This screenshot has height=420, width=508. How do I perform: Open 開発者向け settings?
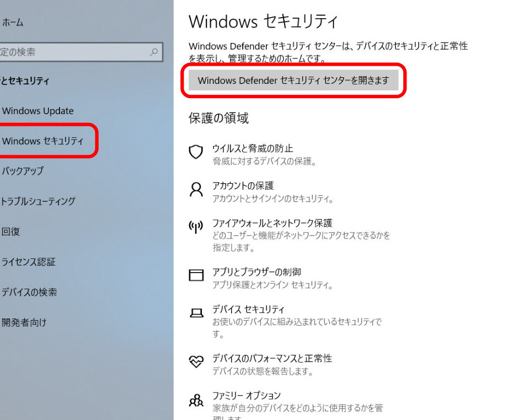[24, 322]
